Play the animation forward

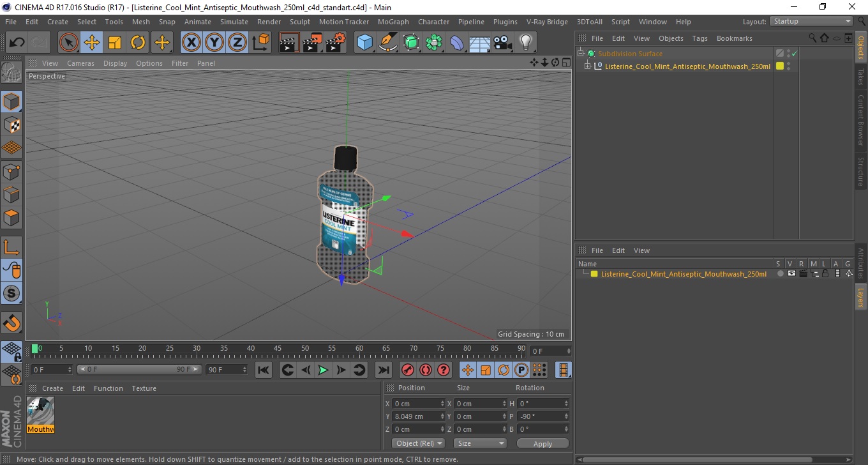323,370
